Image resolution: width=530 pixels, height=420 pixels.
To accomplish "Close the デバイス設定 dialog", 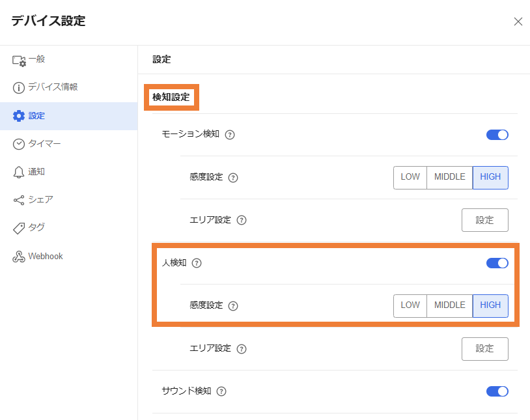I will point(518,21).
